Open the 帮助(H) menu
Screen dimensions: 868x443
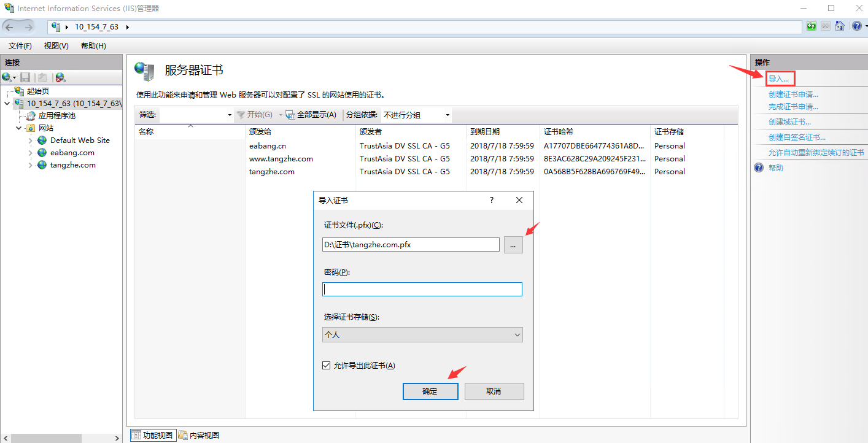point(93,46)
